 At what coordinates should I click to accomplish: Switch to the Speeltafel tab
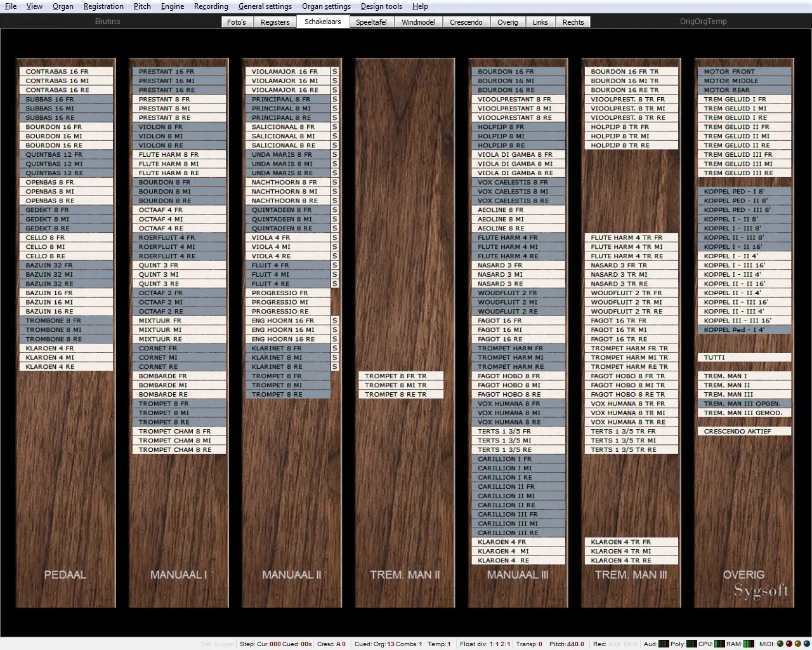(x=371, y=22)
